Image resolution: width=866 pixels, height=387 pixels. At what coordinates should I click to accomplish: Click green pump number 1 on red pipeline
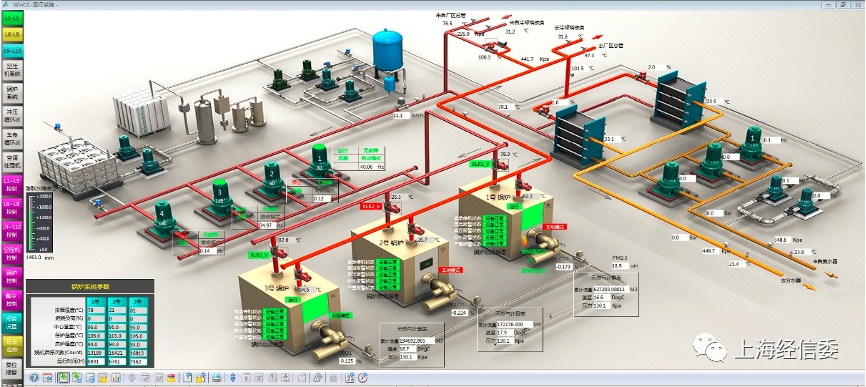(x=319, y=160)
